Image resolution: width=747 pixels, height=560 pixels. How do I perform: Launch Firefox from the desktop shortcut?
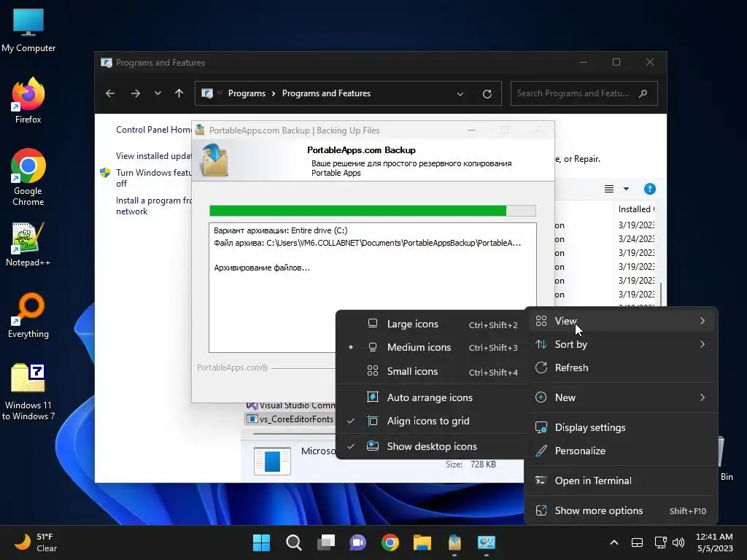coord(28,101)
